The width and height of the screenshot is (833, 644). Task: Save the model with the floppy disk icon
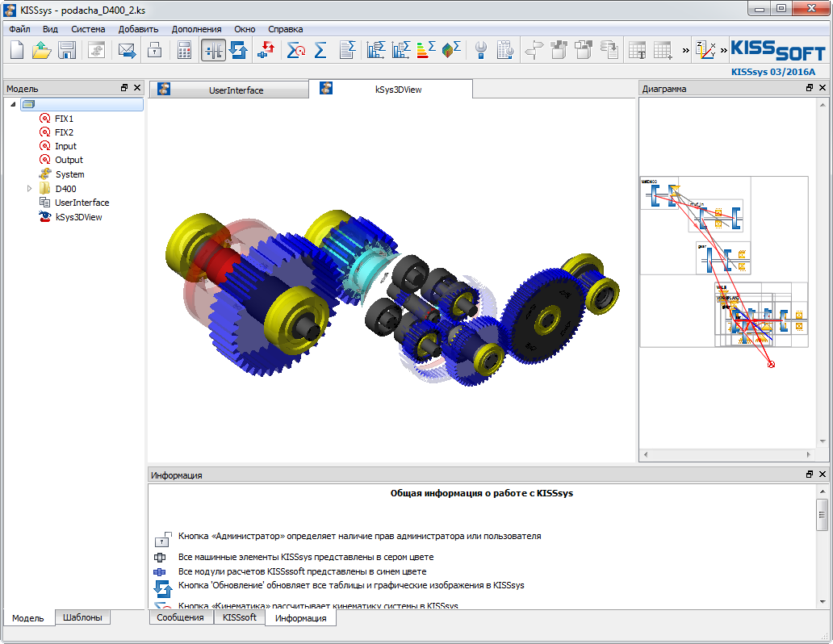(67, 51)
